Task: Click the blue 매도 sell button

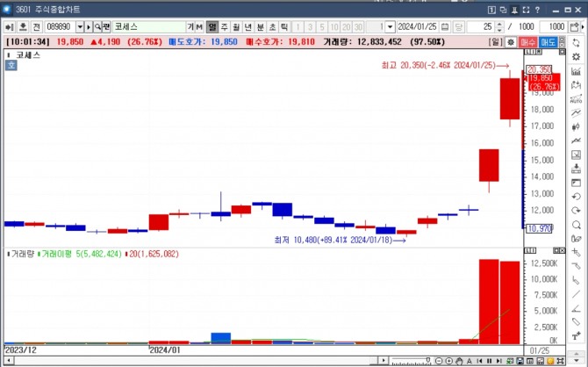Action: coord(548,42)
